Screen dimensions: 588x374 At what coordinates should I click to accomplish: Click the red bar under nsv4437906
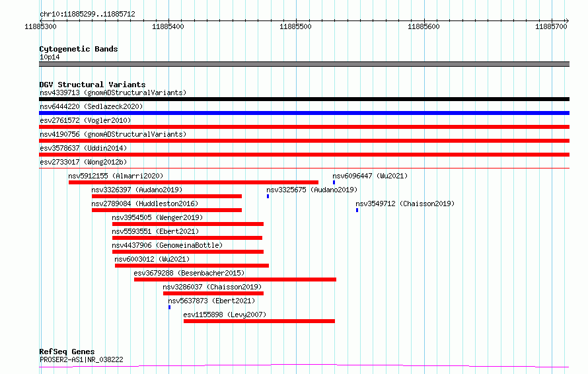[x=188, y=252]
